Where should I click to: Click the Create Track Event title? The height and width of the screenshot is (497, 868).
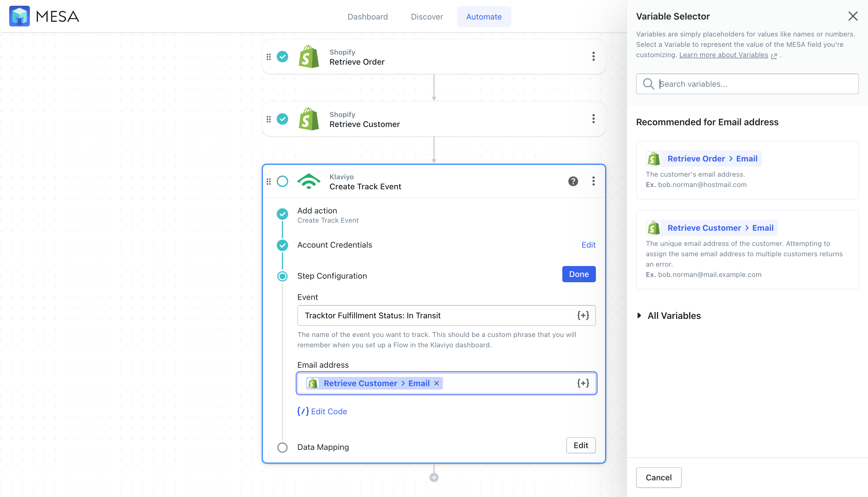tap(365, 187)
